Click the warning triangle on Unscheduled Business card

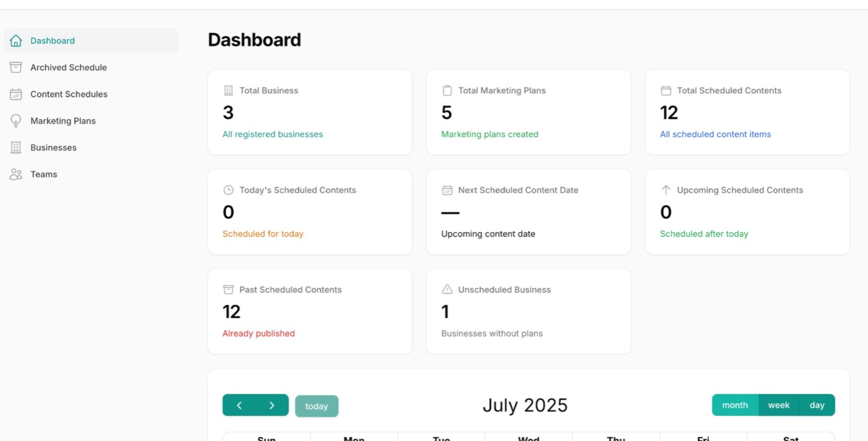point(446,290)
